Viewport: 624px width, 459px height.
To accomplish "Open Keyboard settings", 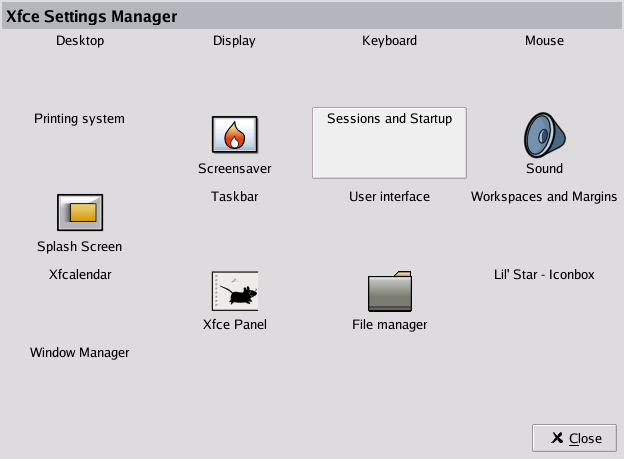I will (389, 41).
